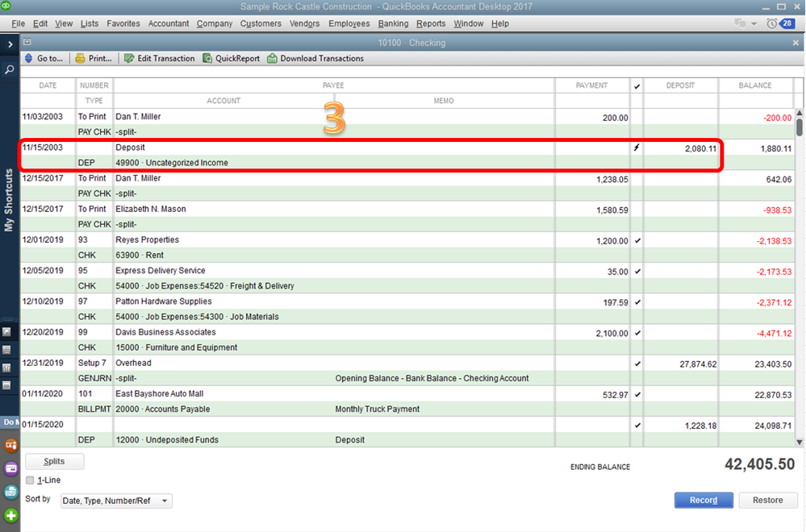The image size is (806, 532).
Task: Click the Restore button
Action: [768, 501]
